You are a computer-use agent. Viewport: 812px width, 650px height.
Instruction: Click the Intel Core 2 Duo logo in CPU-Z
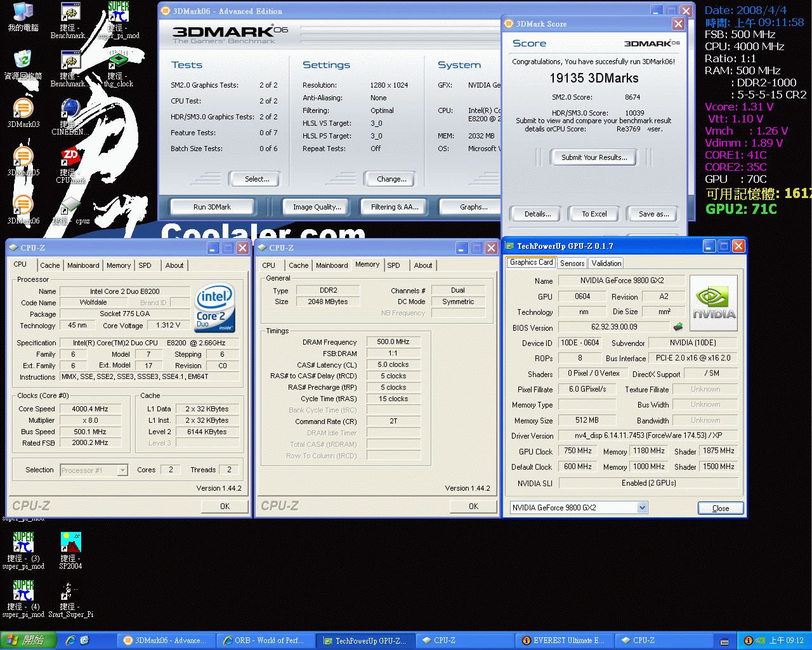pos(214,307)
